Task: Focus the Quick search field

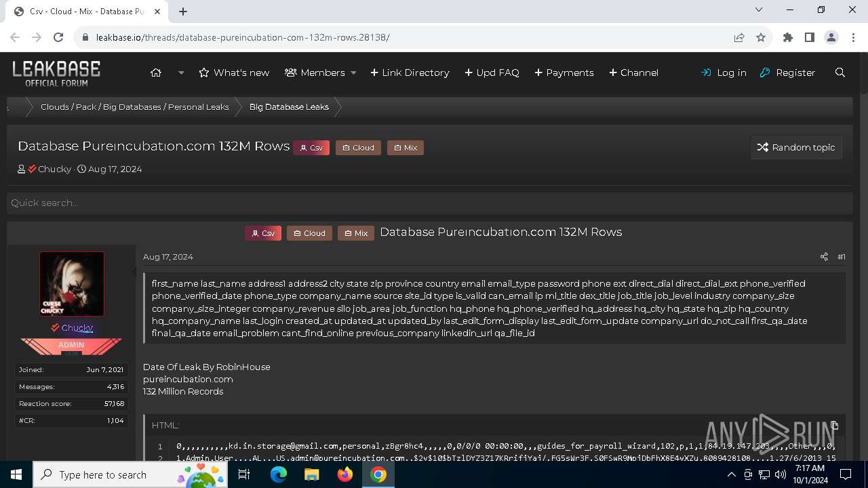Action: 430,203
